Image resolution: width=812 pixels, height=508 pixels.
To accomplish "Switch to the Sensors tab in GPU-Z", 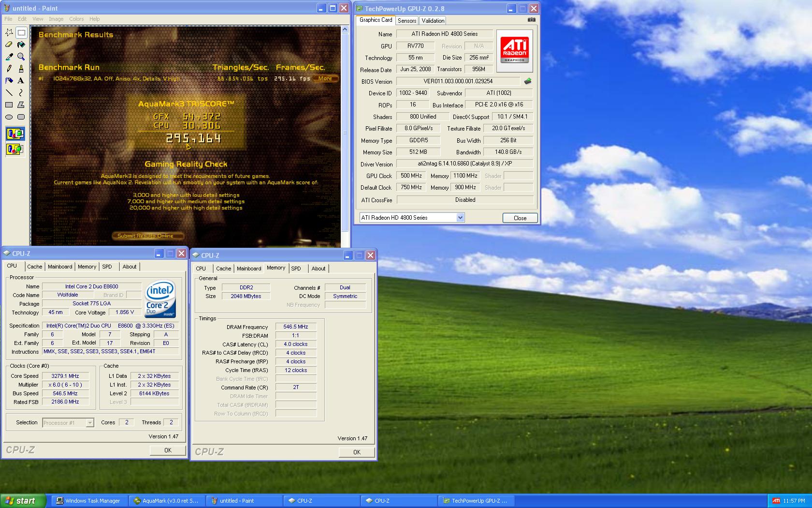I will 407,21.
